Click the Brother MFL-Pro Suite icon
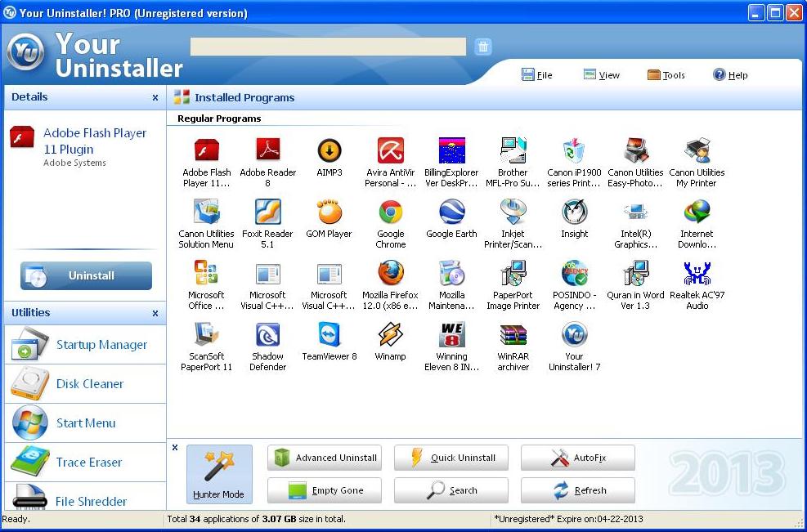This screenshot has width=807, height=532. 513,150
